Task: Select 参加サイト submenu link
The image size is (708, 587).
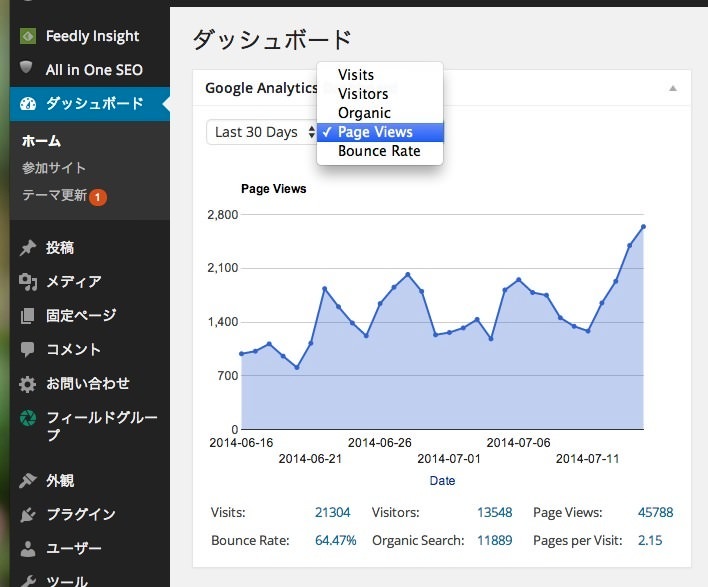Action: [54, 168]
